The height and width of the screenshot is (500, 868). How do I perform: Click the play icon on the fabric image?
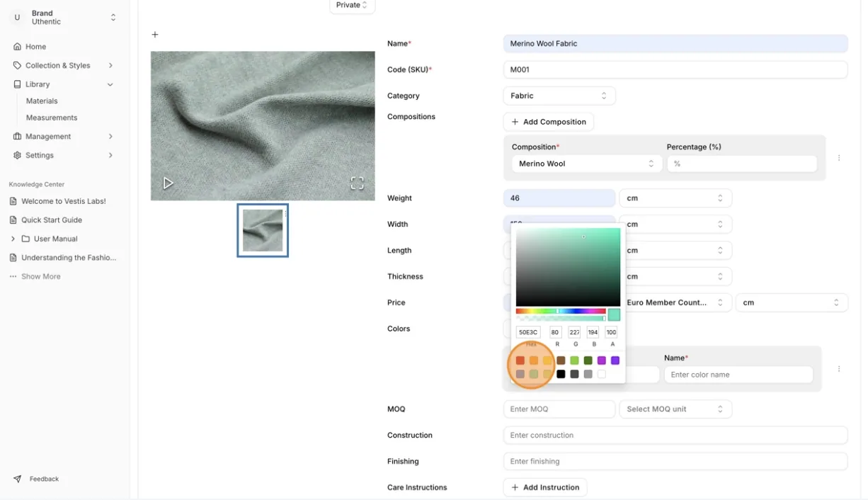pyautogui.click(x=168, y=183)
